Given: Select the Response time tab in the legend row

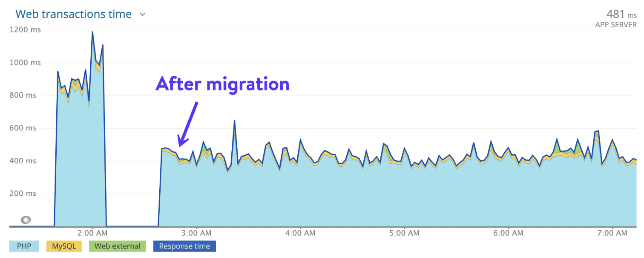Looking at the screenshot, I should tap(184, 246).
